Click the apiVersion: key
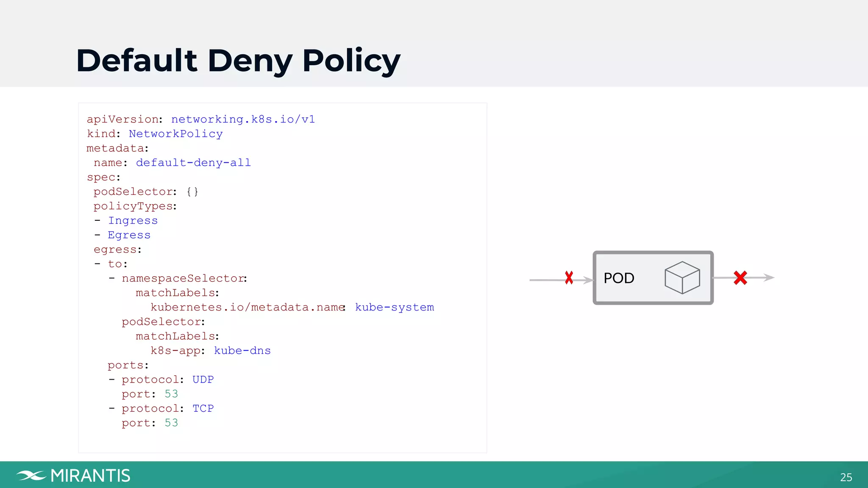The height and width of the screenshot is (488, 868). 125,119
